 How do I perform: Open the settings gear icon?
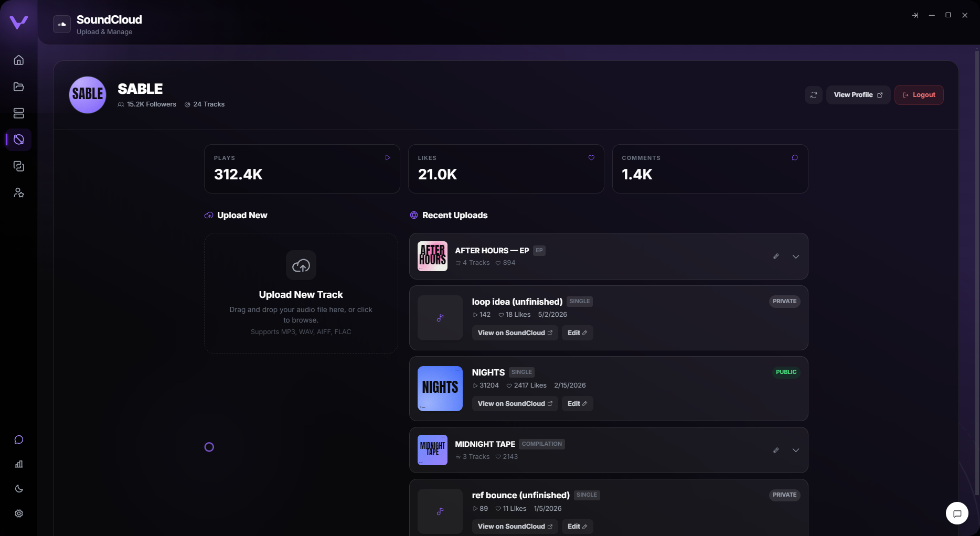click(x=19, y=513)
